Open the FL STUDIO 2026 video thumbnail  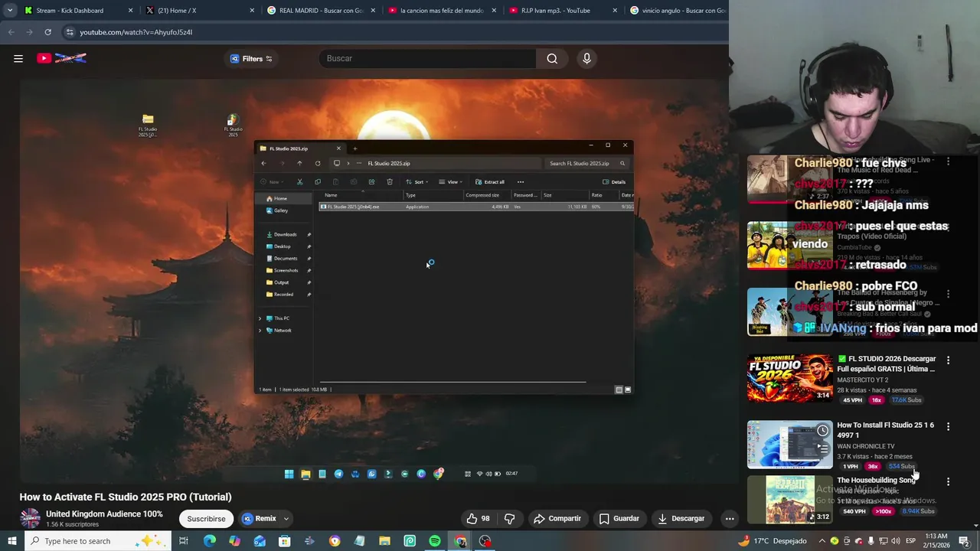789,378
